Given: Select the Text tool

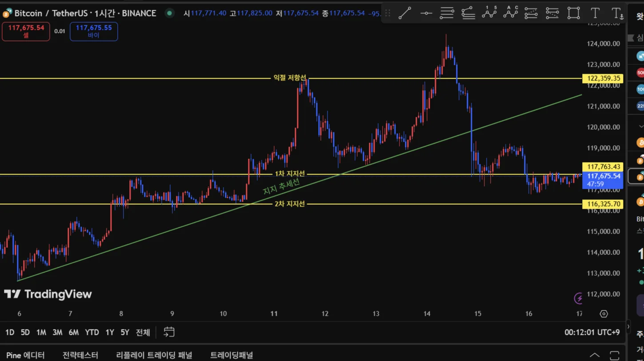Looking at the screenshot, I should click(595, 13).
